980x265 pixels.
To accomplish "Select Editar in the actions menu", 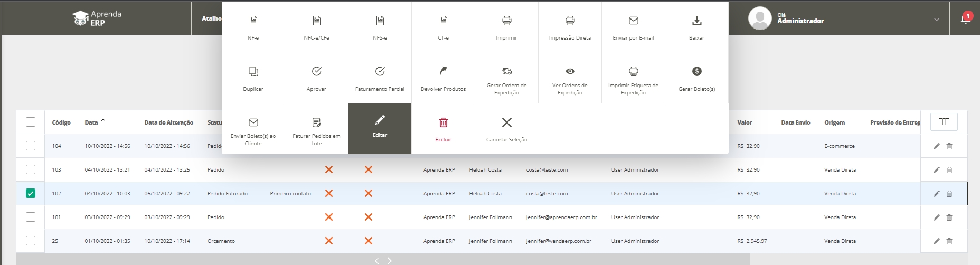I will click(380, 128).
